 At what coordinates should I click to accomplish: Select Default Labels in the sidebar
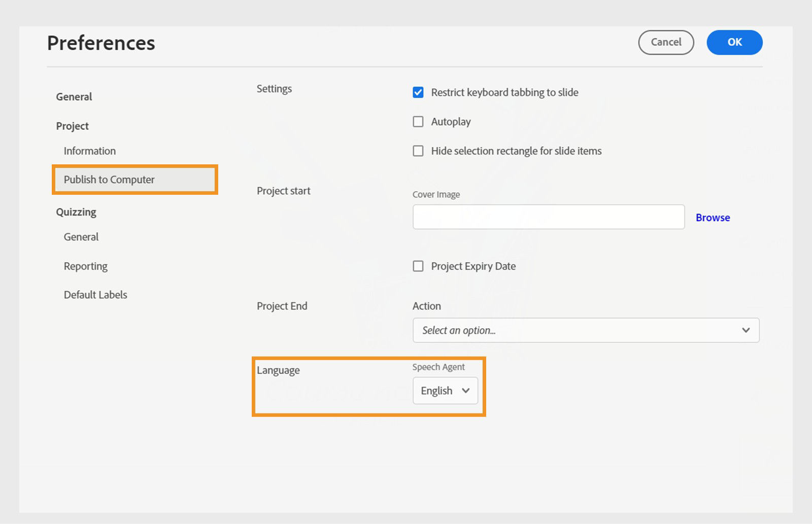coord(95,294)
